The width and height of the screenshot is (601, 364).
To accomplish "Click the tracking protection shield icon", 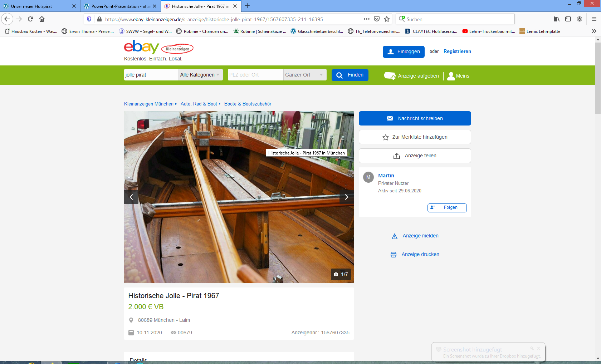I will [x=89, y=19].
